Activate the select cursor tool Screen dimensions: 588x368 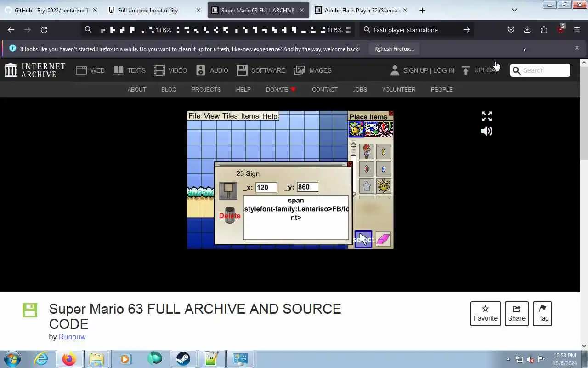click(363, 239)
